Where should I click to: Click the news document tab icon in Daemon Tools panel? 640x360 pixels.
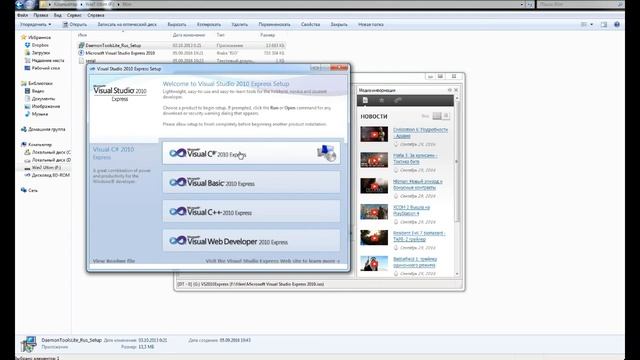[365, 100]
